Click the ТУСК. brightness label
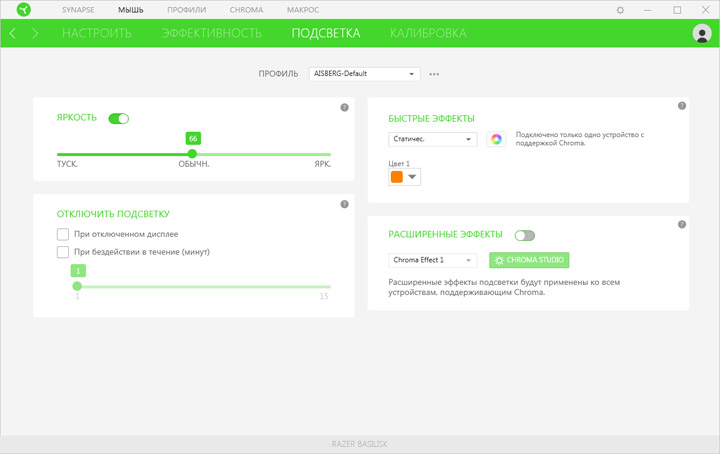This screenshot has width=720, height=454. click(67, 164)
